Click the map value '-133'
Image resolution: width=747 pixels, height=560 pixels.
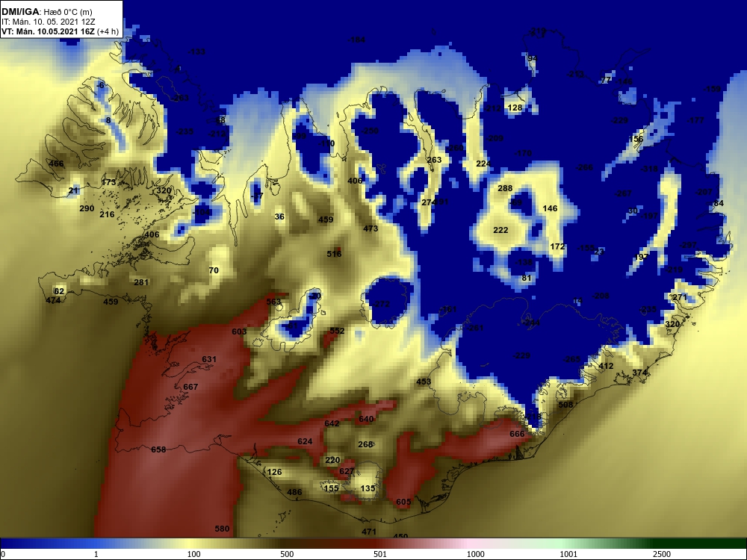pos(196,52)
